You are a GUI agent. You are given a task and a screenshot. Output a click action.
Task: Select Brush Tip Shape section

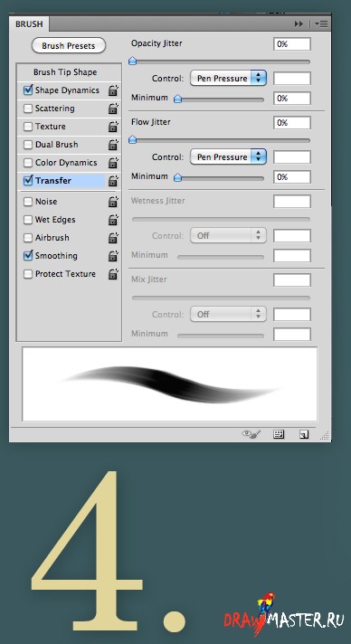pyautogui.click(x=65, y=72)
